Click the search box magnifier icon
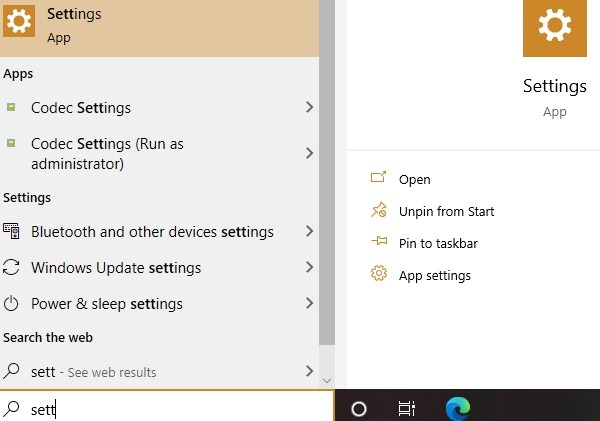The image size is (600, 421). tap(11, 408)
